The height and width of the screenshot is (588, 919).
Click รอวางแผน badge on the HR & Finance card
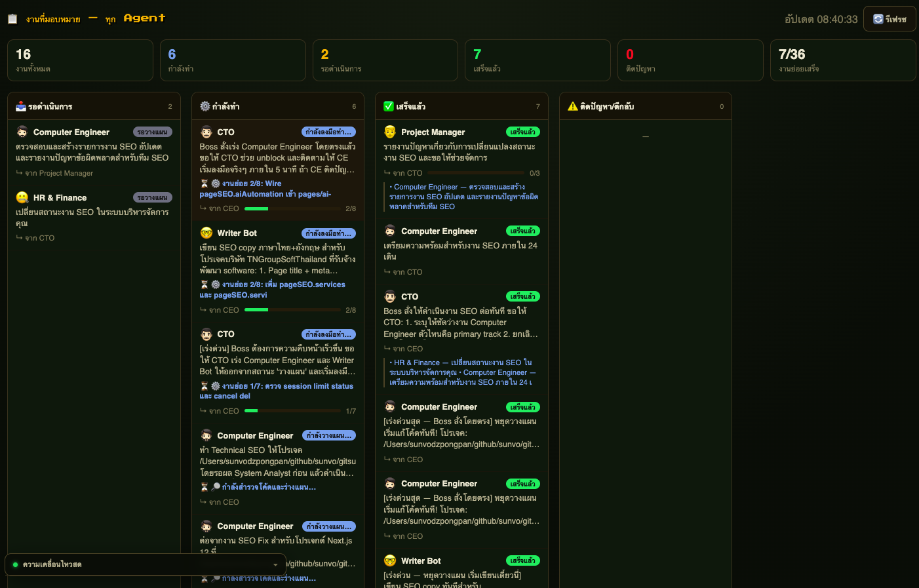pyautogui.click(x=153, y=197)
